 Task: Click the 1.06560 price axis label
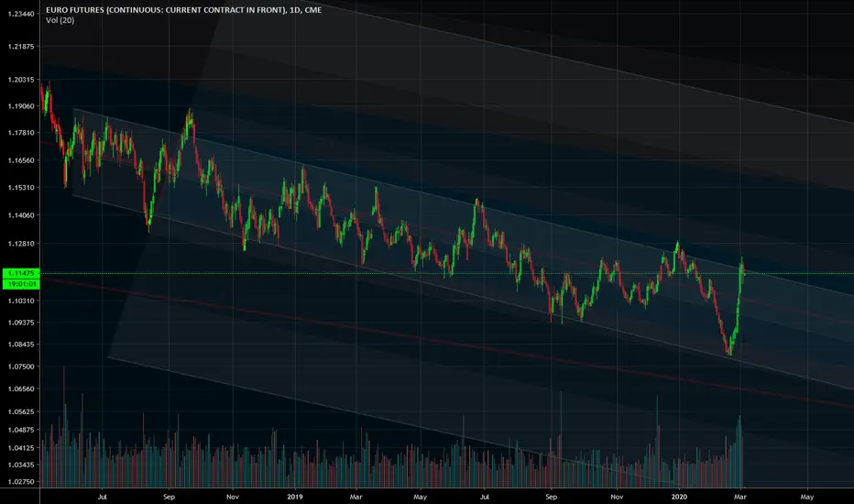(x=21, y=389)
